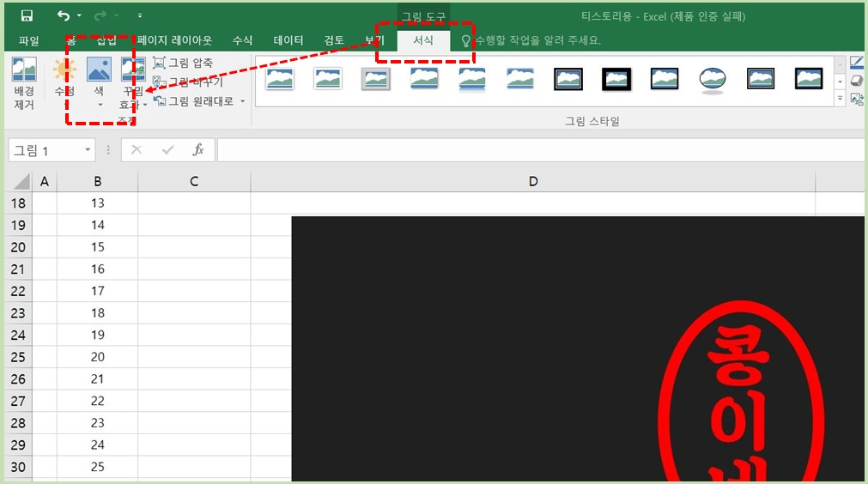This screenshot has width=868, height=484.
Task: Click the formula bar confirm checkmark icon
Action: [167, 150]
